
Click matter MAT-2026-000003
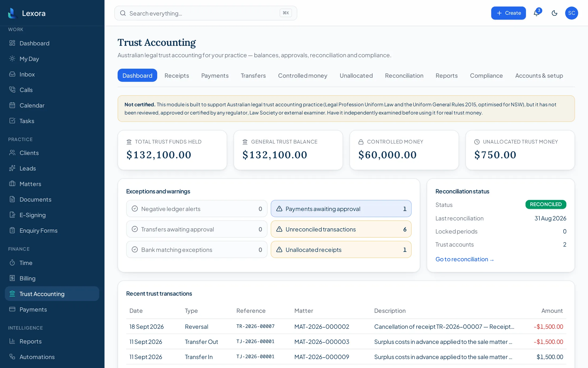coord(322,342)
